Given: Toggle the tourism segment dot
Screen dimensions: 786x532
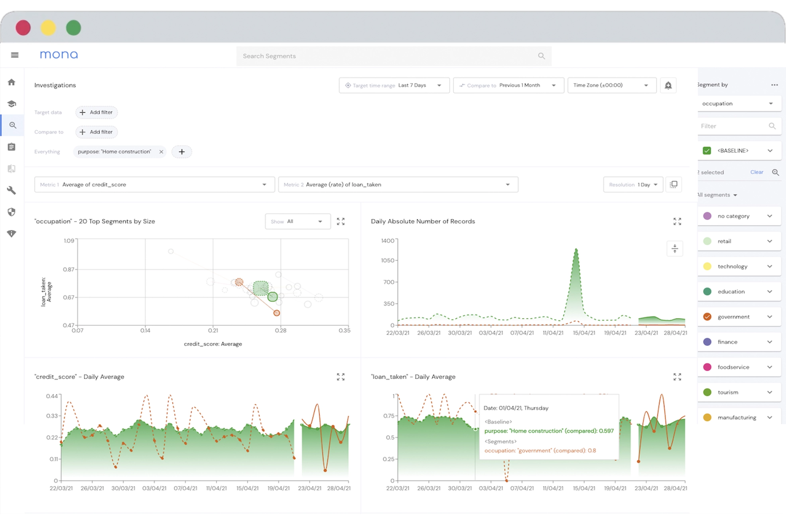Looking at the screenshot, I should (707, 392).
